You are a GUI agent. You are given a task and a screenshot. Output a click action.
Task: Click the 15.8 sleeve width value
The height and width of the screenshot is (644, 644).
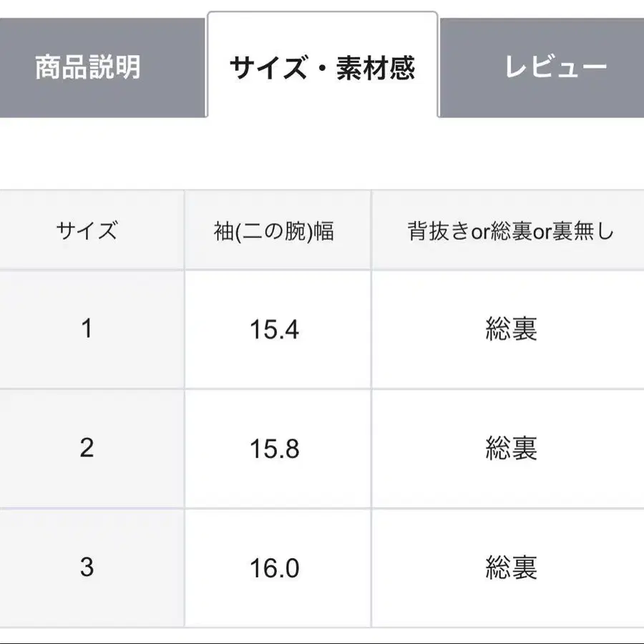click(277, 447)
